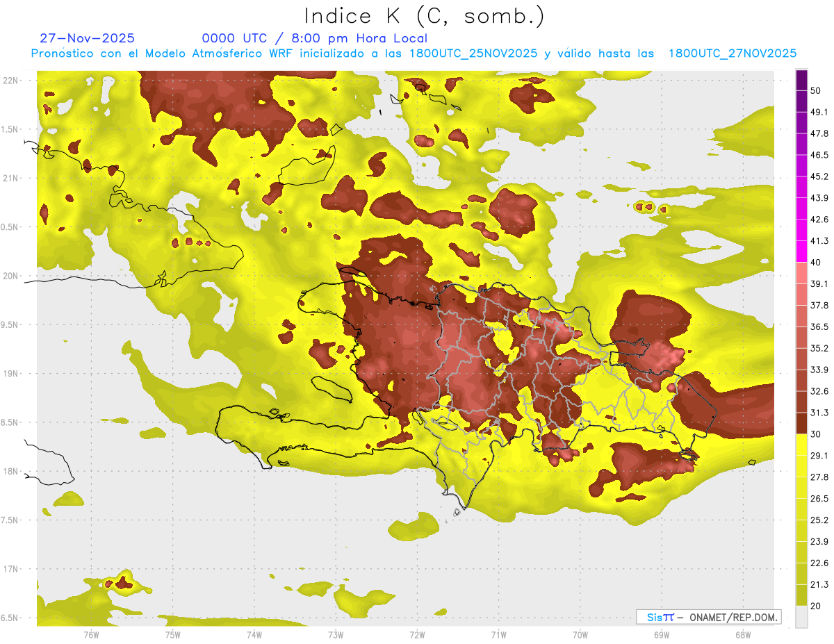This screenshot has height=644, width=834.
Task: Click the '75W' longitude label
Action: point(172,635)
